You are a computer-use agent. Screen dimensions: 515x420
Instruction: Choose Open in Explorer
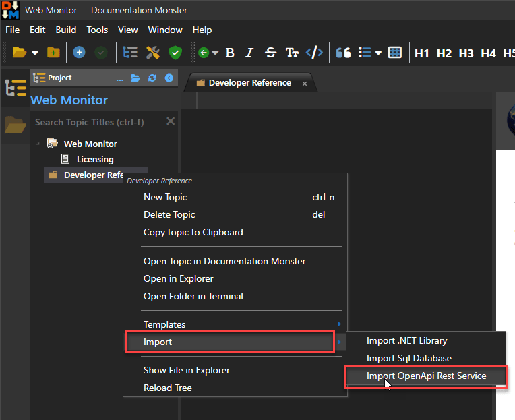(x=235, y=278)
